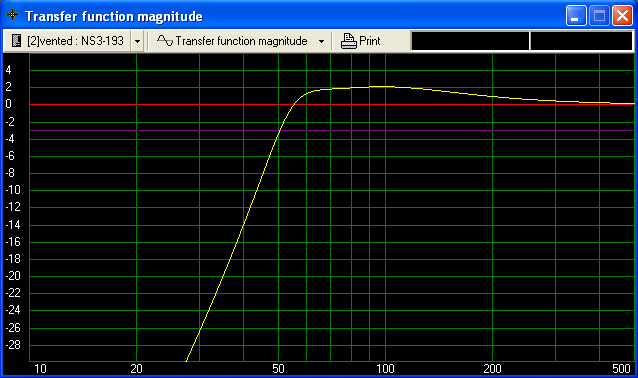
Task: Click the 200 Hz frequency axis label
Action: click(492, 369)
